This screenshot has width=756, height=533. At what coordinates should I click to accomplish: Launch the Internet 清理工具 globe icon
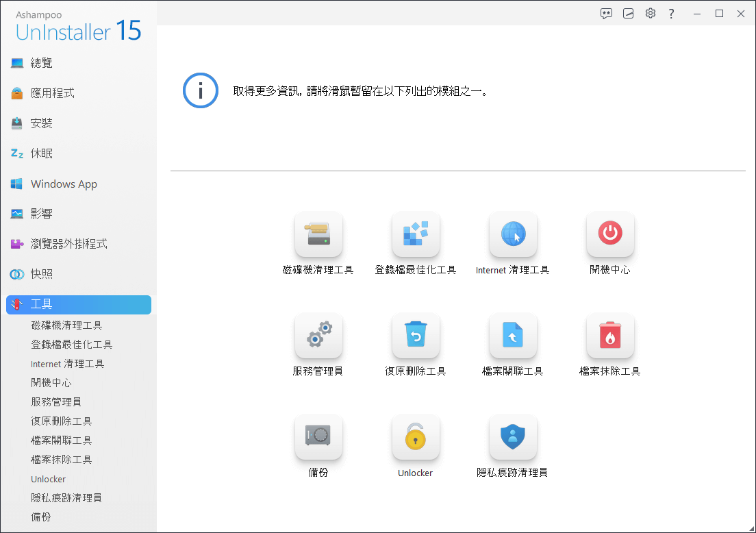coord(513,234)
